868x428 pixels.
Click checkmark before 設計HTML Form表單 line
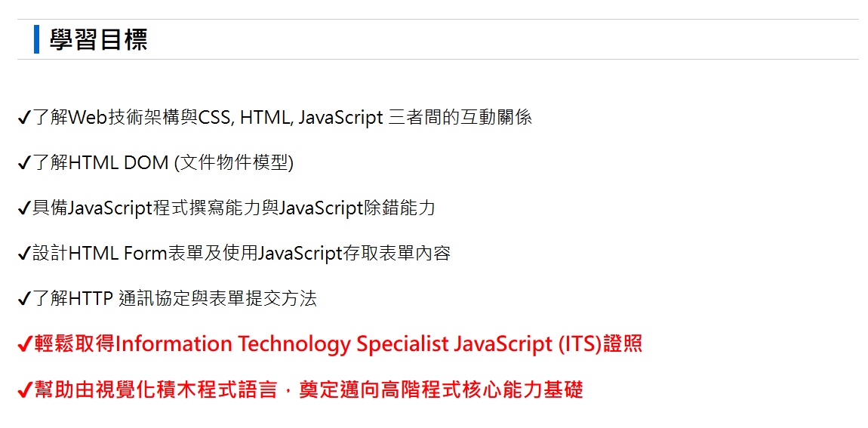[24, 254]
